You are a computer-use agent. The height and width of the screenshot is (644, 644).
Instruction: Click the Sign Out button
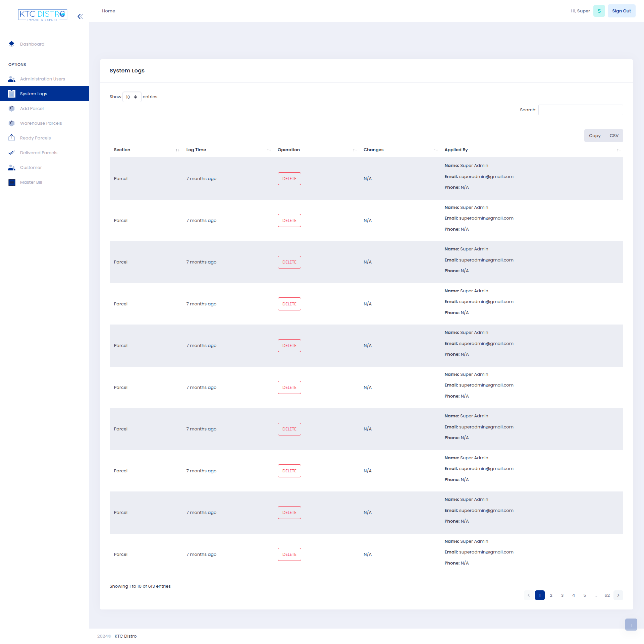pos(622,10)
